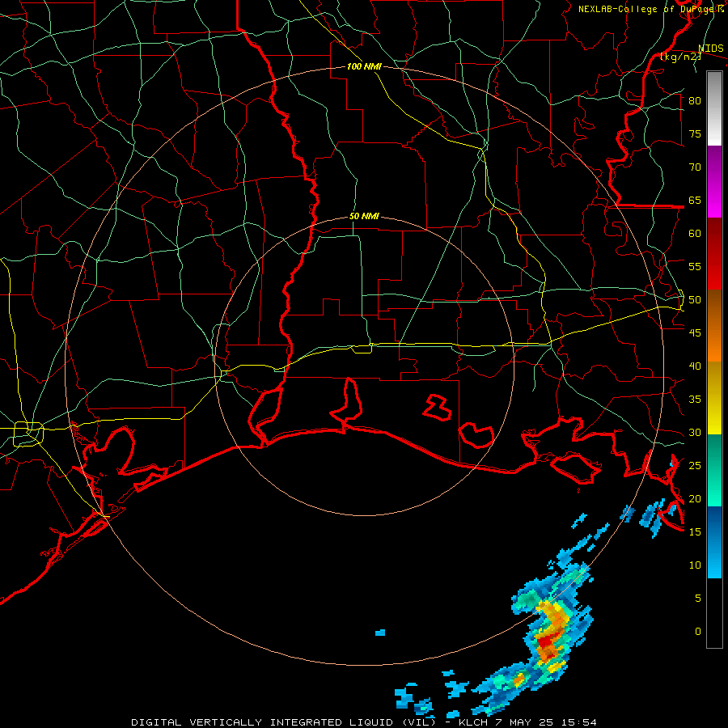Click the 0 value on the scale
Screen dimensions: 728x728
698,632
